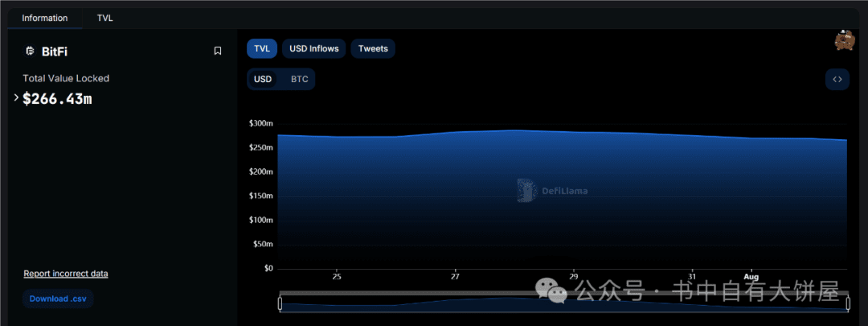Viewport: 868px width, 326px height.
Task: Click the $200m axis label
Action: tap(261, 172)
